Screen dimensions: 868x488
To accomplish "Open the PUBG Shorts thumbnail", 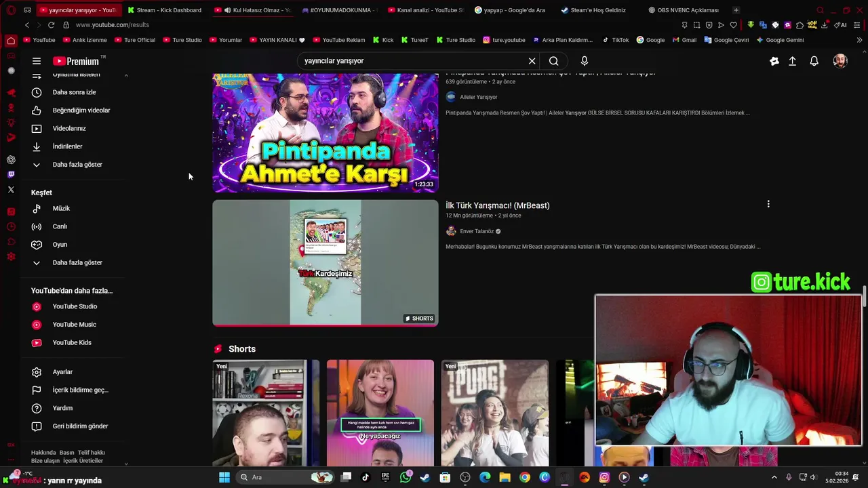I will 495,413.
